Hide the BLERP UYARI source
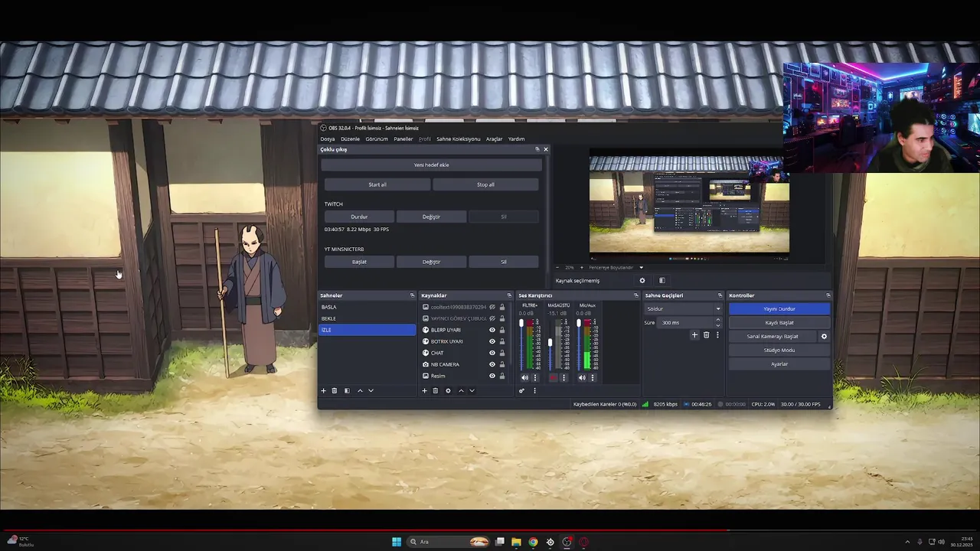Image resolution: width=980 pixels, height=551 pixels. coord(492,330)
